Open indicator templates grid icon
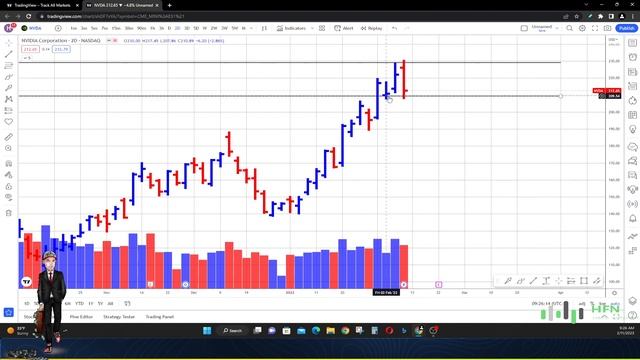This screenshot has height=360, width=640. coord(322,28)
